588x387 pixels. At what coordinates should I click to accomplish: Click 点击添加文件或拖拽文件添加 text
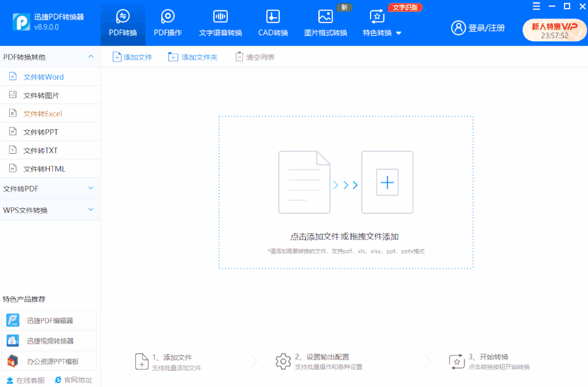[344, 237]
